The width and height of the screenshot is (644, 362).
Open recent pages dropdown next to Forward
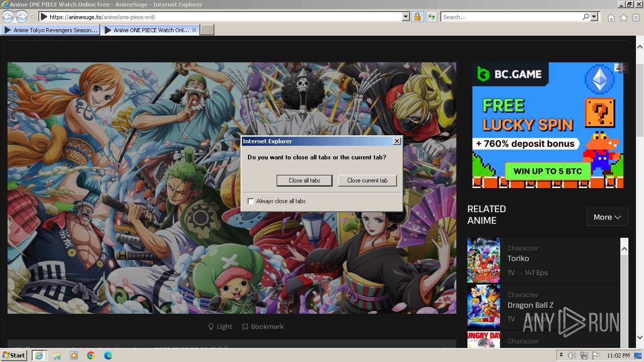33,17
